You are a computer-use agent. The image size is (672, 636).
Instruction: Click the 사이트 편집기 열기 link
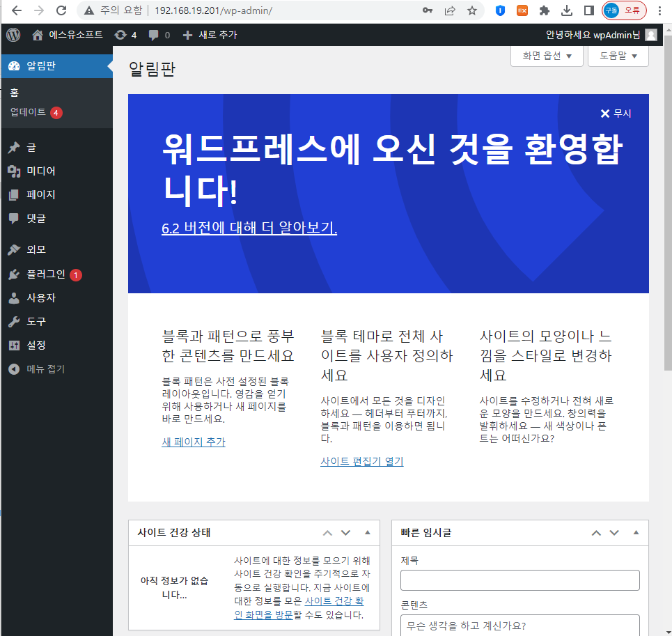pyautogui.click(x=361, y=462)
